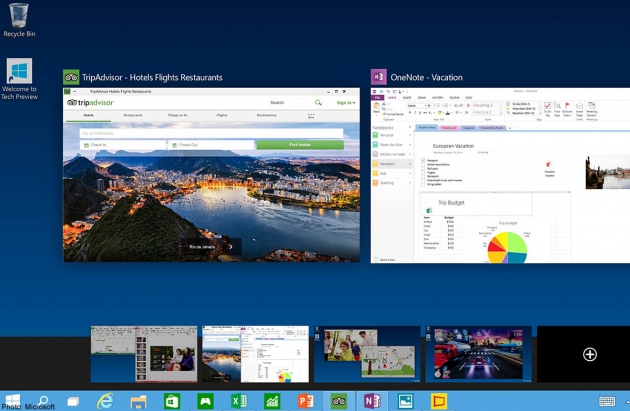630x411 pixels.
Task: Click the purple OneNote icon beside the window title
Action: click(378, 77)
